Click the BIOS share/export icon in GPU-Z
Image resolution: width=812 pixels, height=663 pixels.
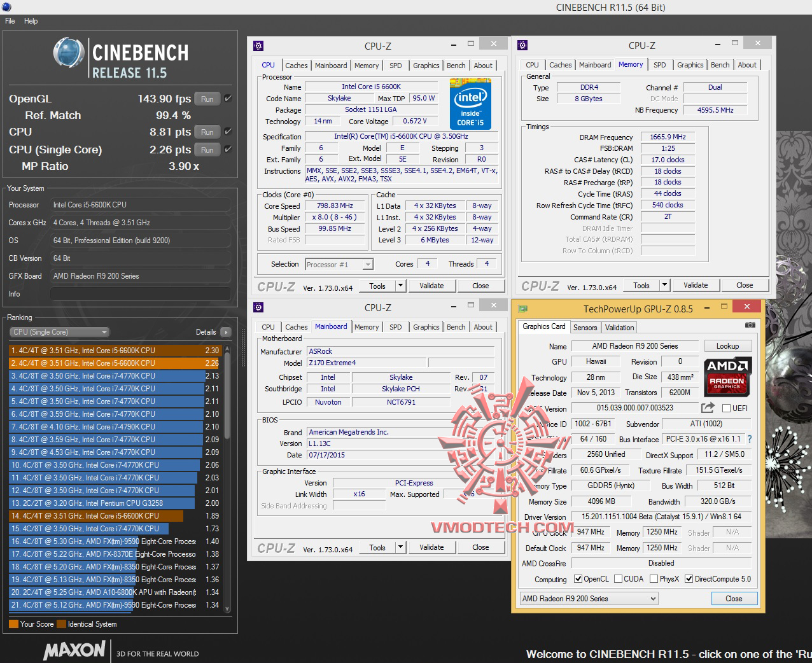pyautogui.click(x=708, y=407)
